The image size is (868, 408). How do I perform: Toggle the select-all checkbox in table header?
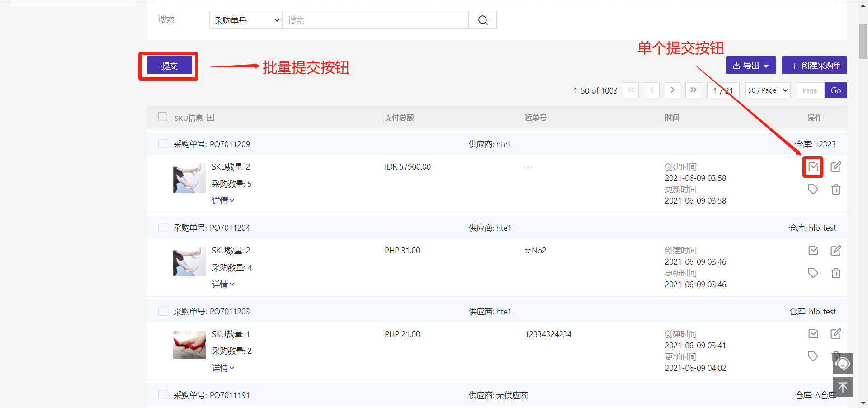(x=163, y=117)
